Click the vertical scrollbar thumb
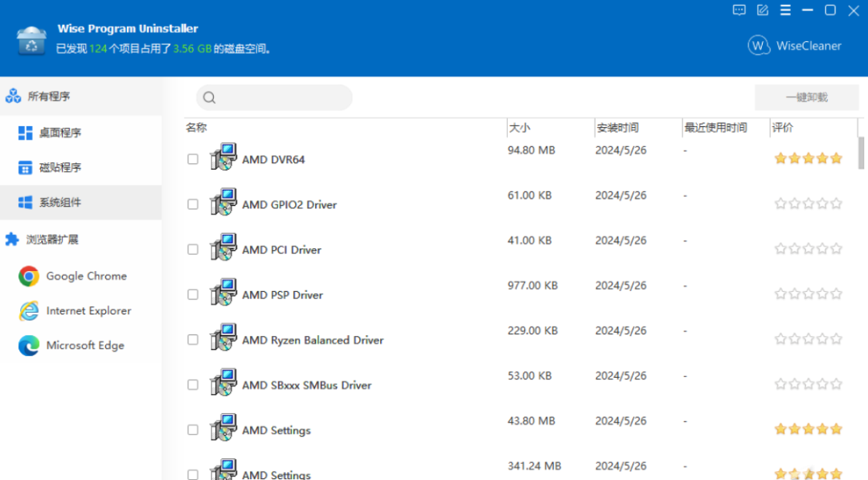The image size is (868, 480). coord(861,154)
